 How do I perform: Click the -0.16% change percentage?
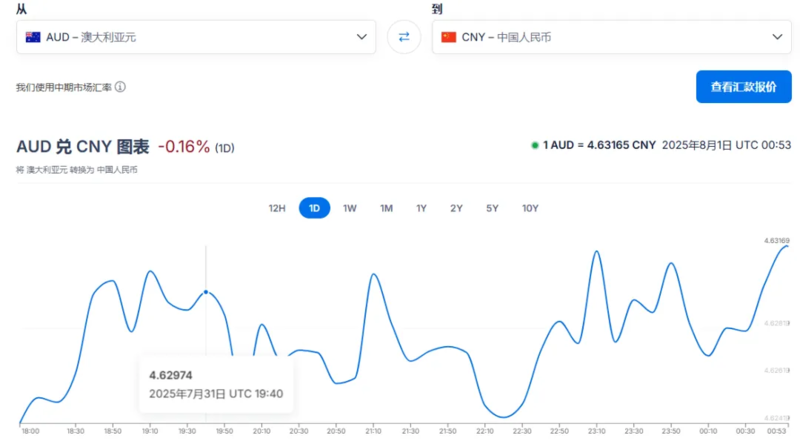pyautogui.click(x=184, y=147)
